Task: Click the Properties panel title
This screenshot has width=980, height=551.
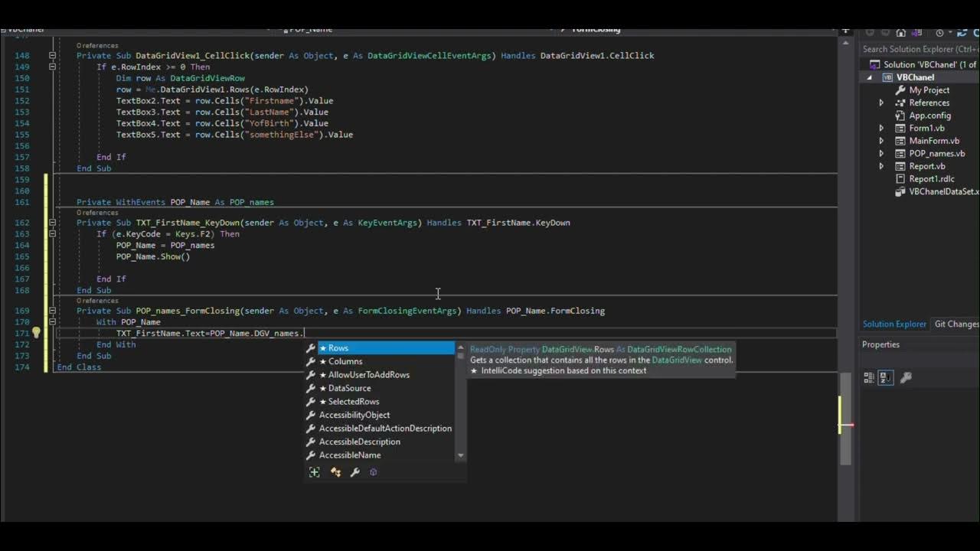Action: coord(880,344)
